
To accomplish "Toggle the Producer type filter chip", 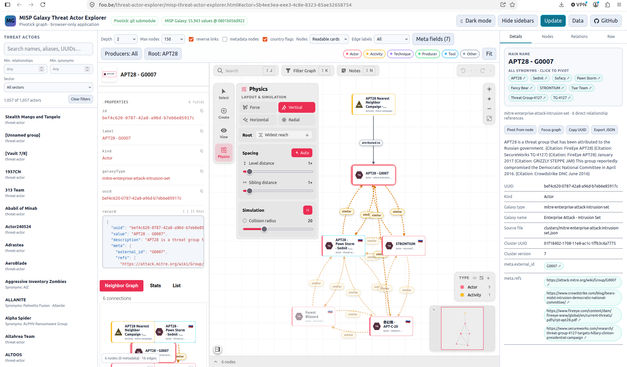I will point(427,54).
